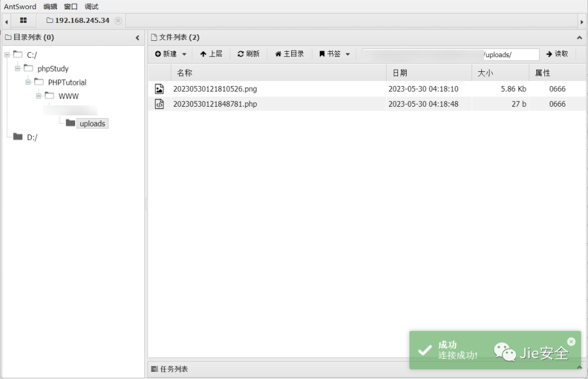Click the D:/ drive folder icon

(x=18, y=136)
